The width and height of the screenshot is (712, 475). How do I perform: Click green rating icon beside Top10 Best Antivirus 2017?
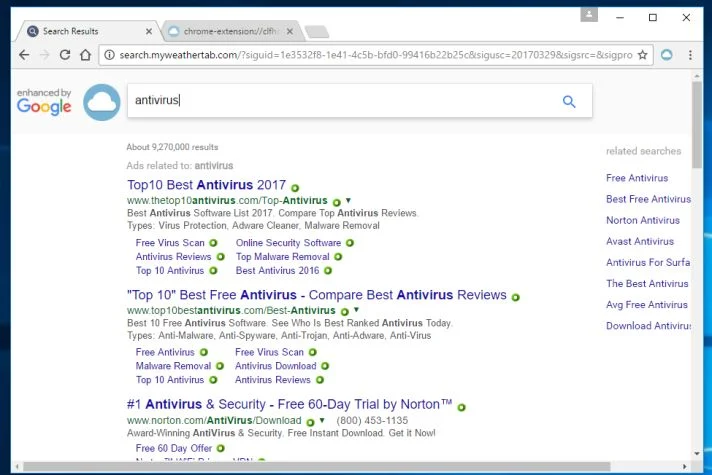coord(295,188)
